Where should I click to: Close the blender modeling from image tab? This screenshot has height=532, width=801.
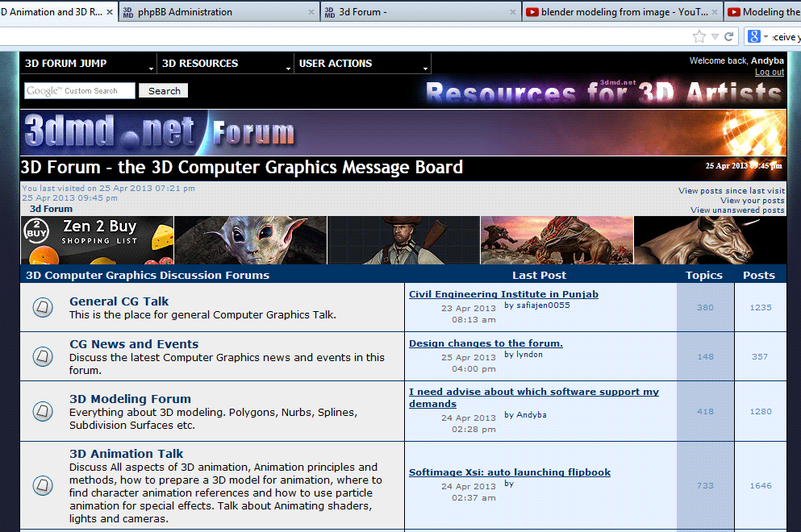click(715, 12)
